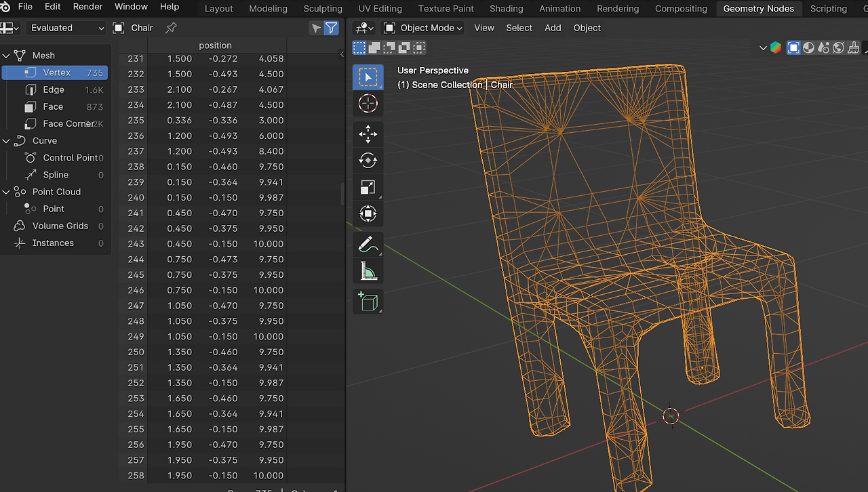Activate the Rotate tool
Image resolution: width=868 pixels, height=492 pixels.
(368, 161)
